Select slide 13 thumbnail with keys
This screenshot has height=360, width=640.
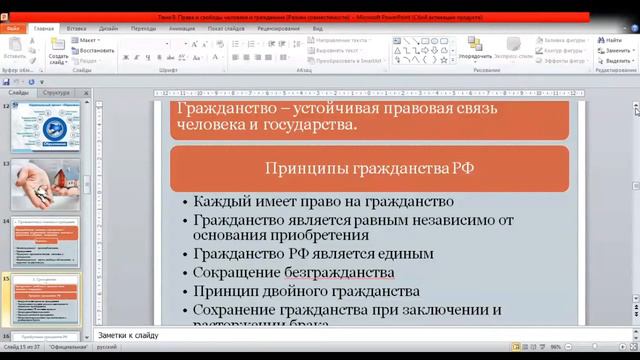pos(45,184)
